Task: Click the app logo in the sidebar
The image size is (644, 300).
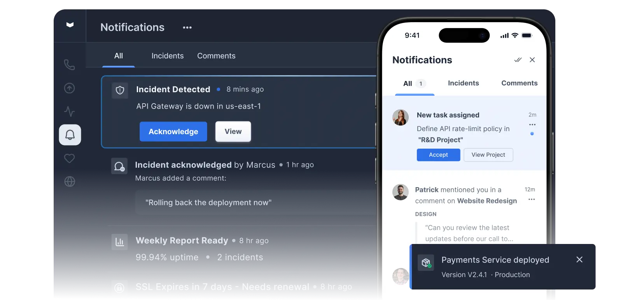Action: 70,25
